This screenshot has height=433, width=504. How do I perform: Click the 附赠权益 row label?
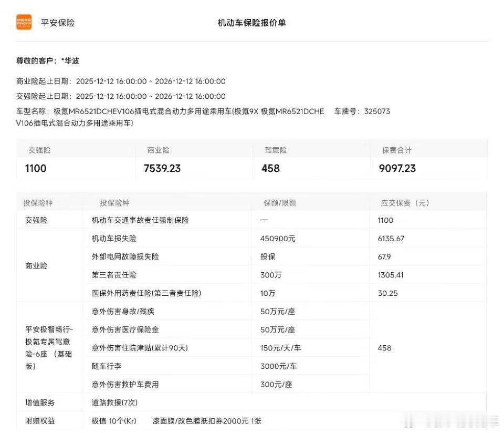pyautogui.click(x=40, y=421)
